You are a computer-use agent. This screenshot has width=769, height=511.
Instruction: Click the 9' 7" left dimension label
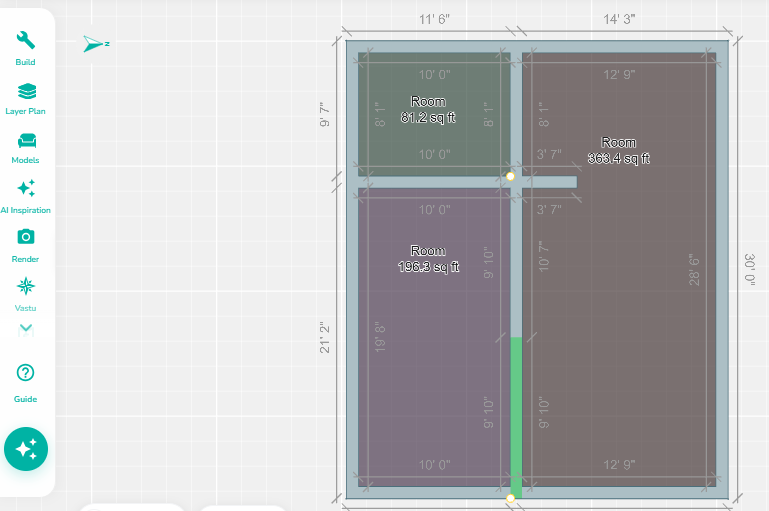tap(324, 114)
